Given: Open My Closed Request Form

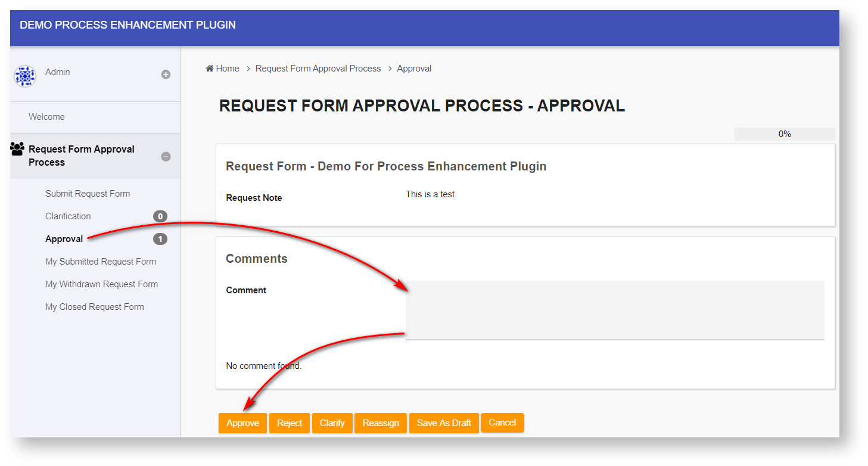Looking at the screenshot, I should [95, 307].
